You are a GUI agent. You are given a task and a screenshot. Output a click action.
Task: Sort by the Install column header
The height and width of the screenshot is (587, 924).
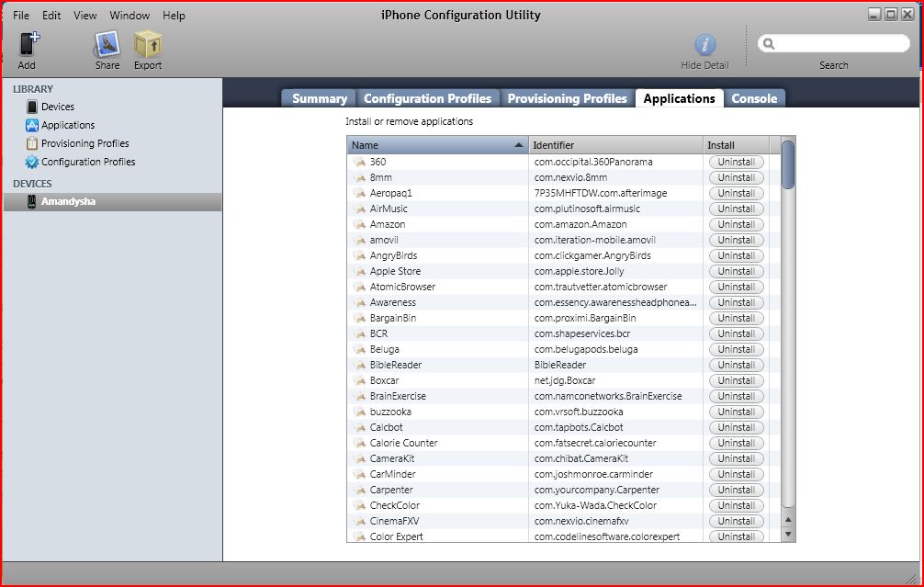[736, 145]
